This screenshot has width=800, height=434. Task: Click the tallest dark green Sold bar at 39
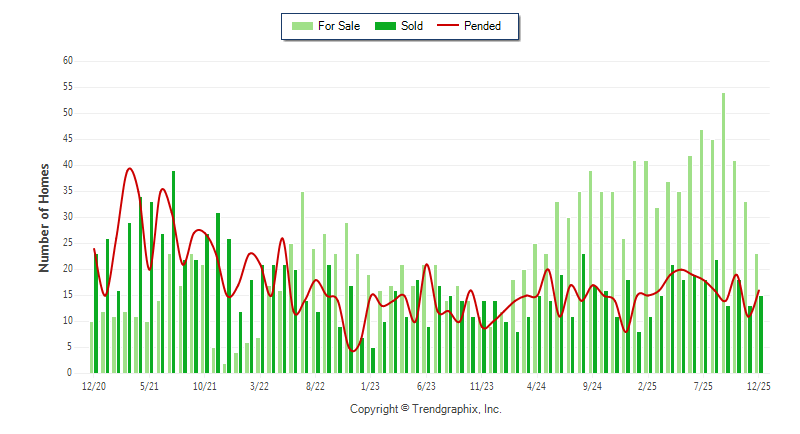[173, 271]
